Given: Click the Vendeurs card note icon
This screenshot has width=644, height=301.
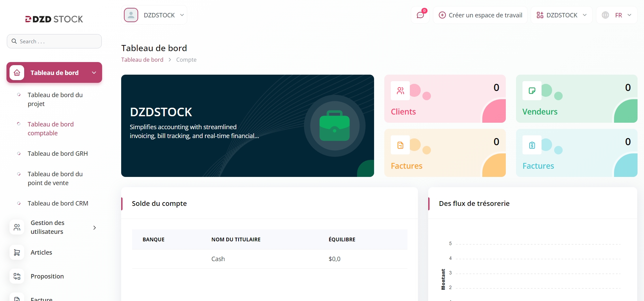Looking at the screenshot, I should [x=532, y=91].
